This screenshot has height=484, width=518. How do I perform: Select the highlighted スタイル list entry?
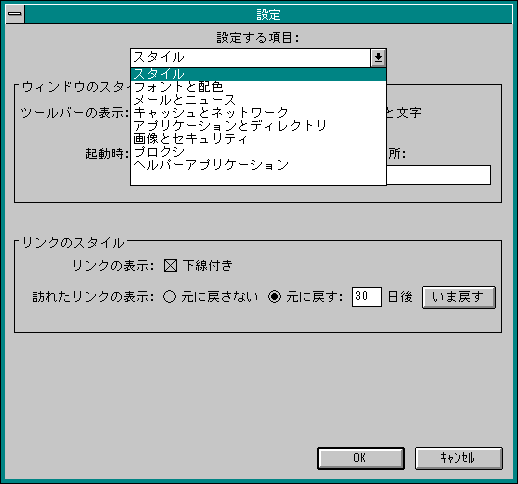(258, 74)
